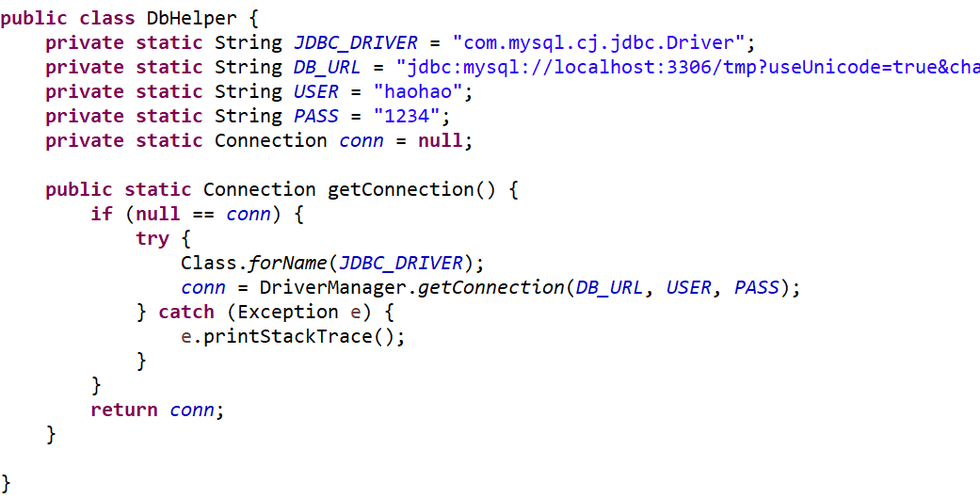Image resolution: width=980 pixels, height=499 pixels.
Task: Click the return conn statement
Action: [x=157, y=410]
